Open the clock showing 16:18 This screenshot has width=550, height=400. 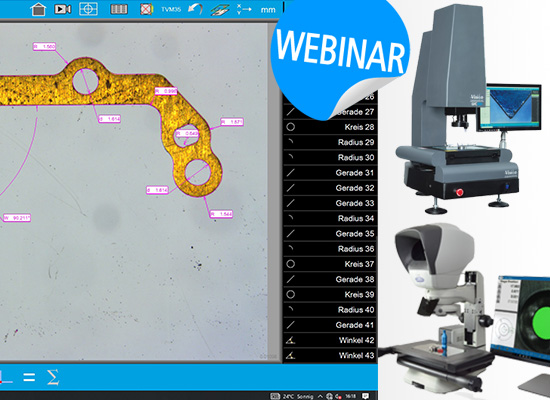coord(350,396)
